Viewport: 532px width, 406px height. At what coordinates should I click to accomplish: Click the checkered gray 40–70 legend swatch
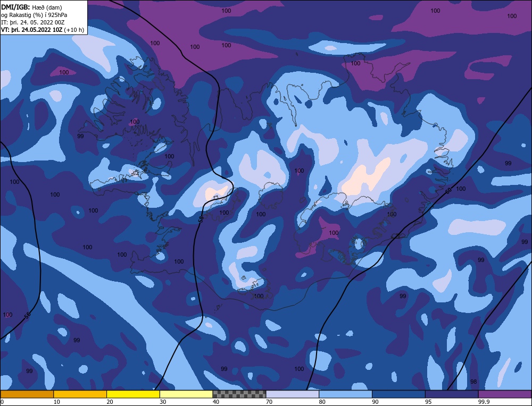(x=239, y=394)
